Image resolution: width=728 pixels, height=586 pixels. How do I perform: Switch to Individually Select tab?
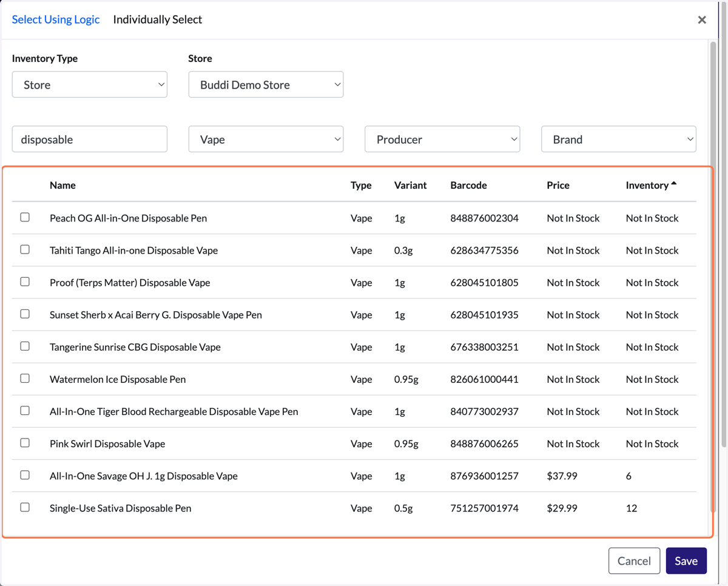pos(158,19)
